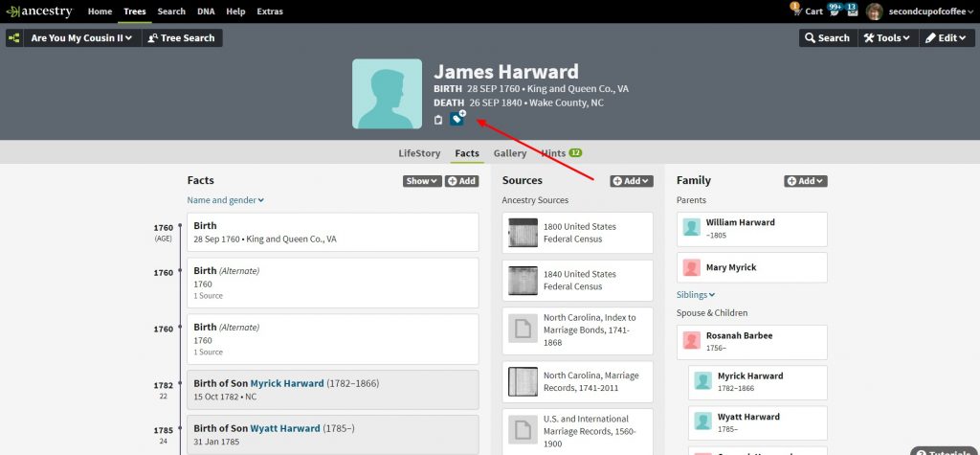The image size is (980, 455).
Task: Click the Search button in the tree toolbar
Action: [x=828, y=38]
